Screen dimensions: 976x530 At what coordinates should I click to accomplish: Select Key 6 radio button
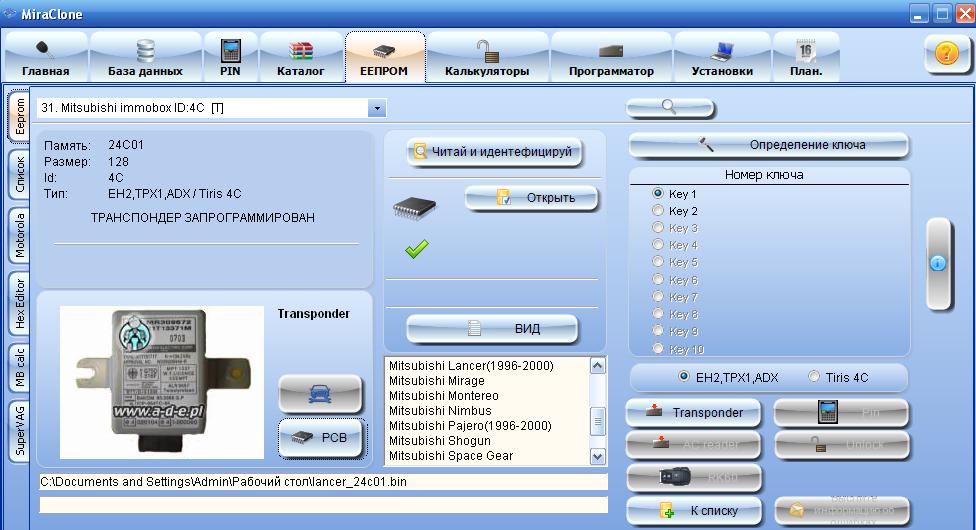[x=658, y=280]
